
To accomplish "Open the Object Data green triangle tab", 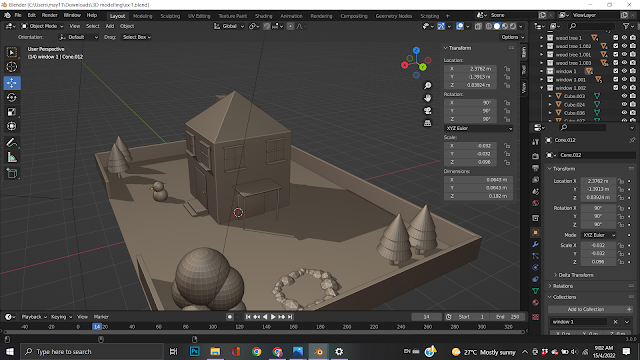I will pos(535,291).
